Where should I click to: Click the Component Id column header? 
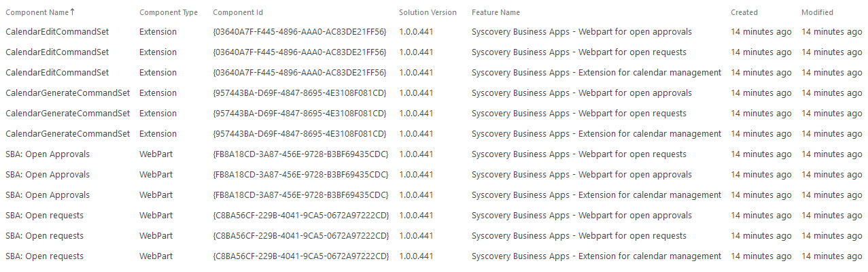[x=238, y=12]
